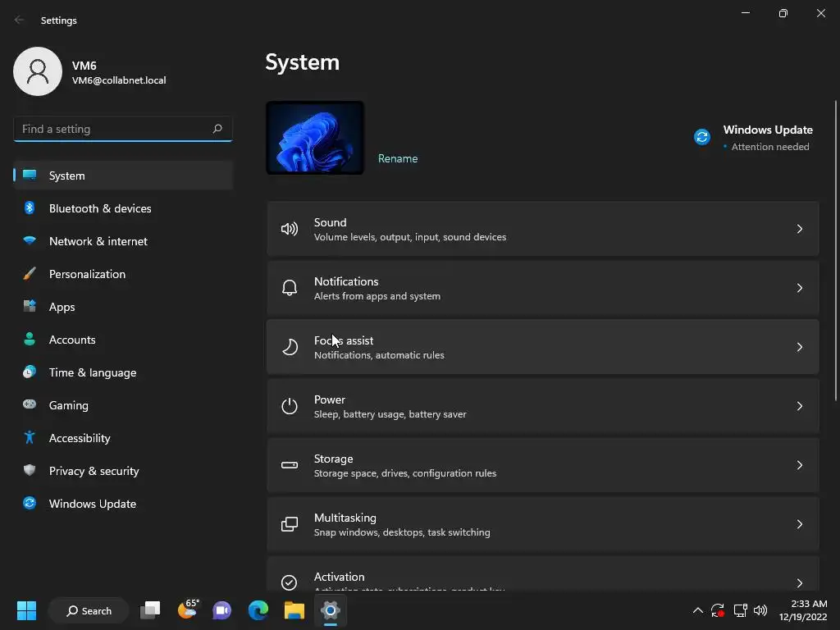
Task: Expand Storage settings via its chevron
Action: [x=799, y=465]
